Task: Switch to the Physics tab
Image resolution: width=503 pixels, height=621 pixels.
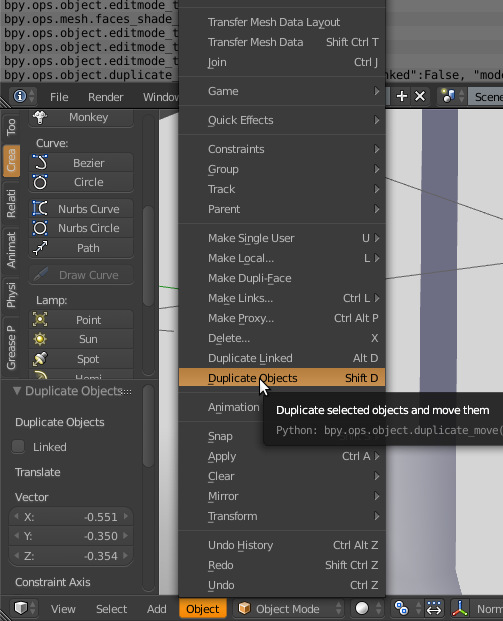Action: tap(11, 294)
